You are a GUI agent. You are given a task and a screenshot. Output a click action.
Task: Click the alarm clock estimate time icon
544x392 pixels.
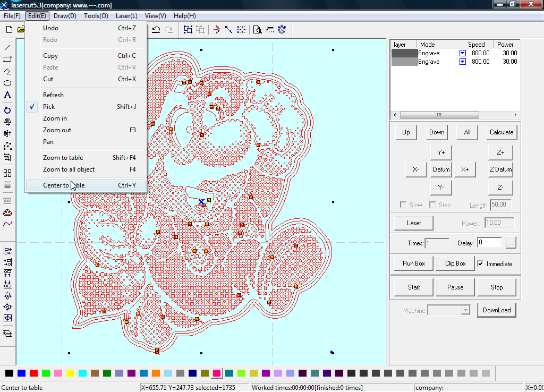pos(282,30)
